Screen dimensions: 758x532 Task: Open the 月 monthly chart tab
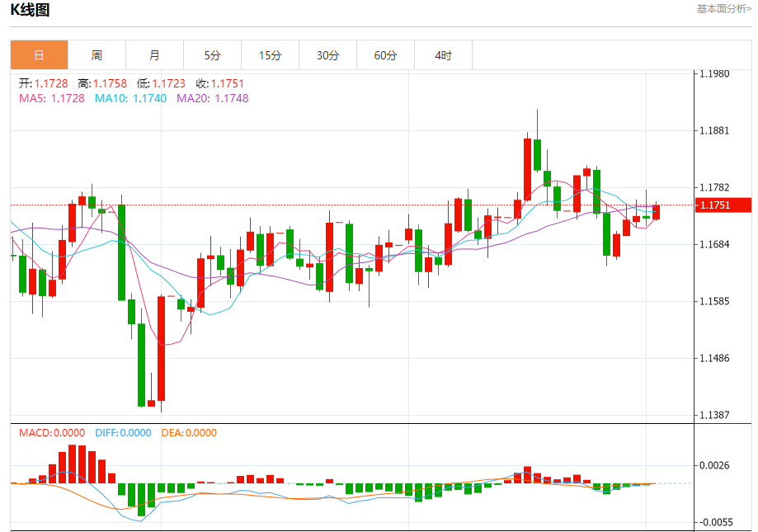tap(154, 55)
